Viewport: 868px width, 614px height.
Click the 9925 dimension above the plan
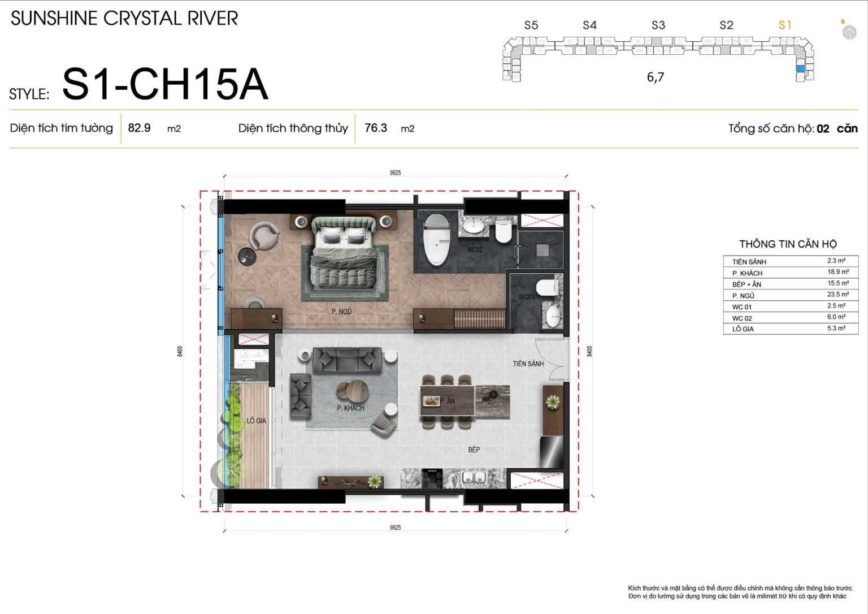click(395, 172)
